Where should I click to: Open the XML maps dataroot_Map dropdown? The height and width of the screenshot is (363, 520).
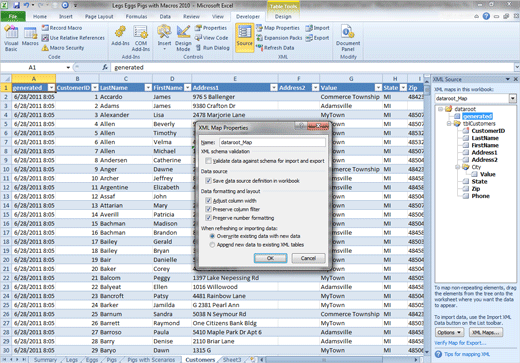point(513,98)
